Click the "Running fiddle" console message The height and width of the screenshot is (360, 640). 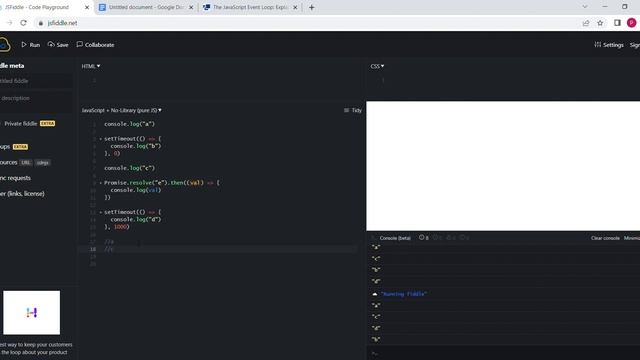(404, 294)
